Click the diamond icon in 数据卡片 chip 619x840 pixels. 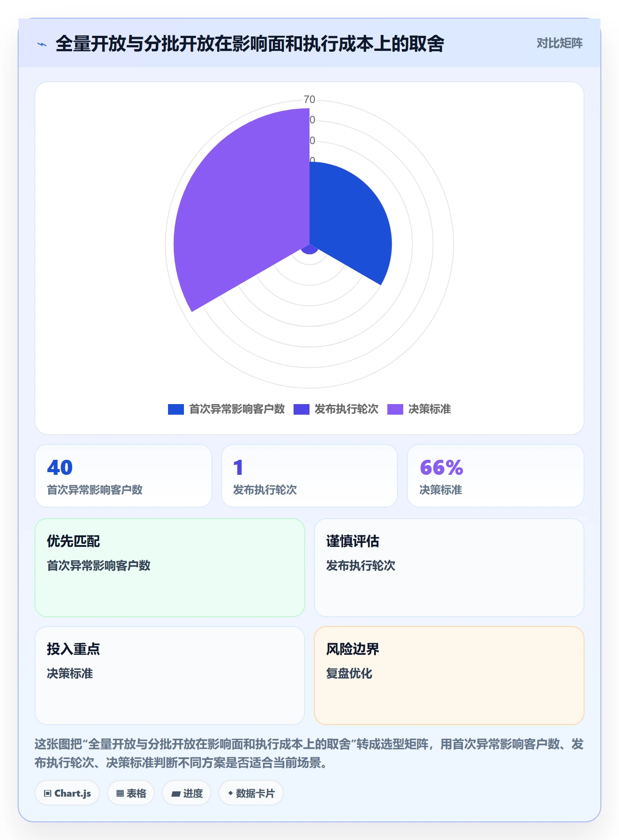230,793
